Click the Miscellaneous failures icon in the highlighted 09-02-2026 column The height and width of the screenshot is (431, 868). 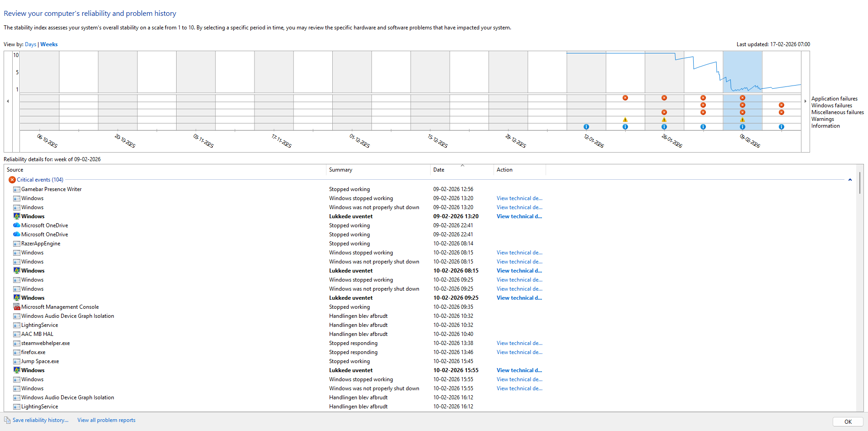pos(743,112)
